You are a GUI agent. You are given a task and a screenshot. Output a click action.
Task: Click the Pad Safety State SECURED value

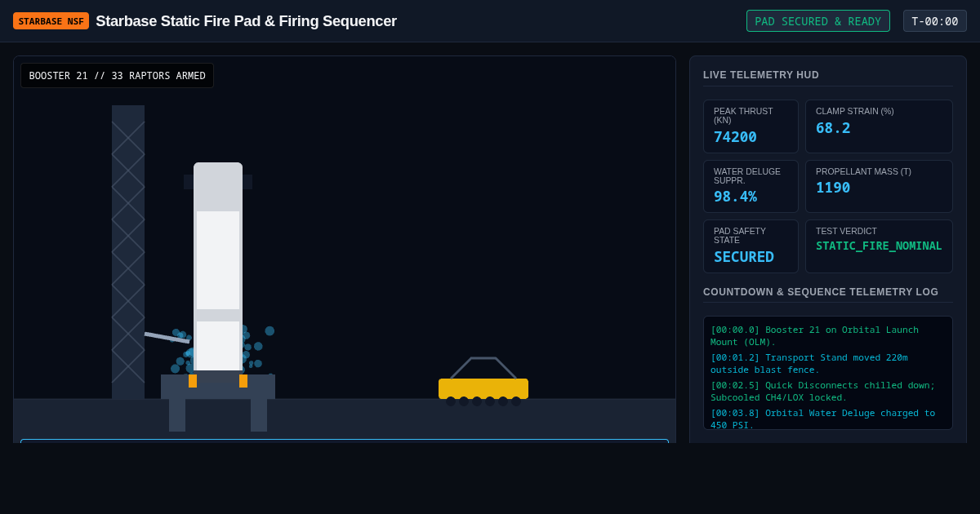pos(744,257)
